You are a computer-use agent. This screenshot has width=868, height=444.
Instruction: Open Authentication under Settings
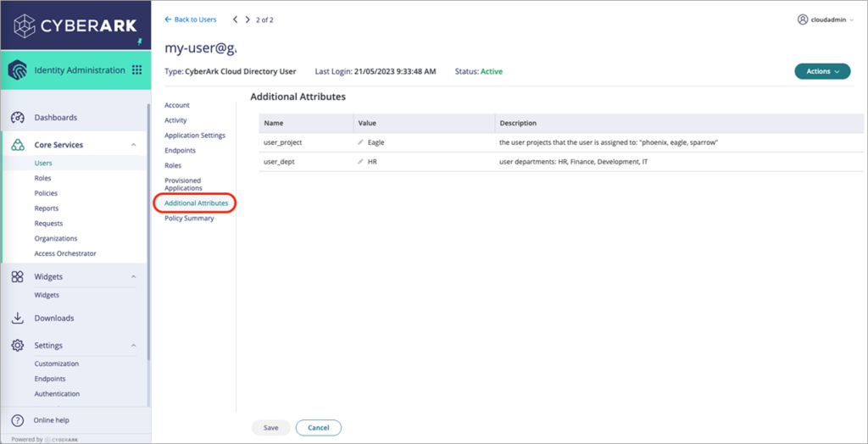coord(57,394)
